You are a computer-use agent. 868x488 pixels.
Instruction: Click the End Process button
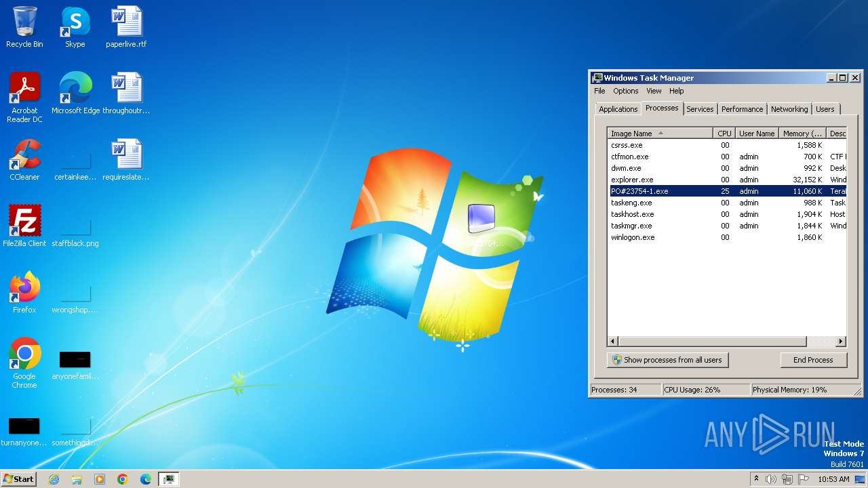[813, 360]
